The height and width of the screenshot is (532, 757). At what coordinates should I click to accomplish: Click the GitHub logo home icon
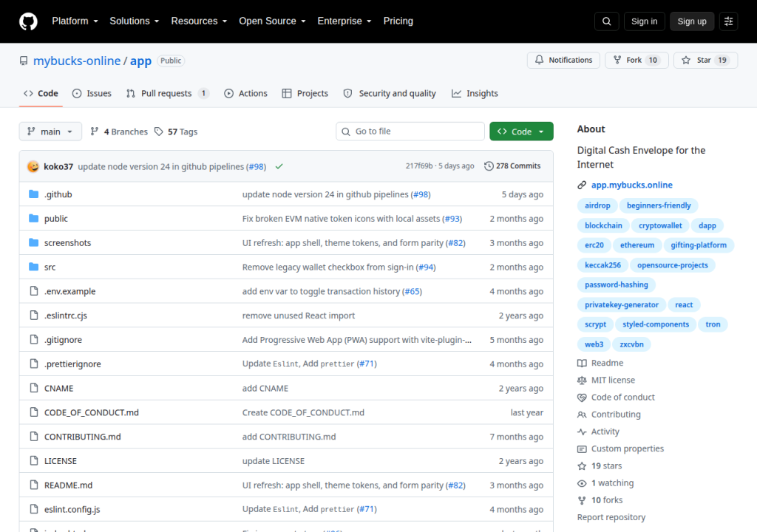click(29, 21)
